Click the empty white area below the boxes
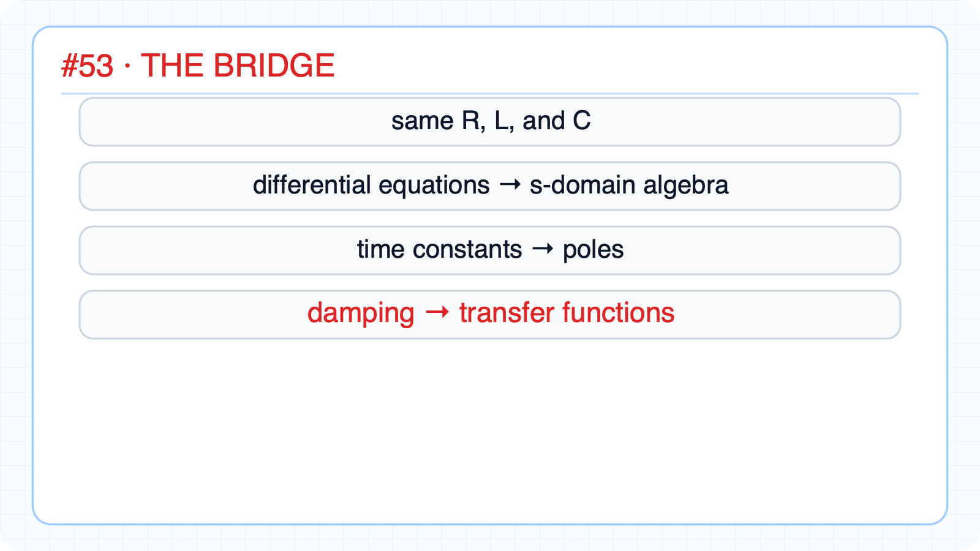980x551 pixels. click(490, 429)
